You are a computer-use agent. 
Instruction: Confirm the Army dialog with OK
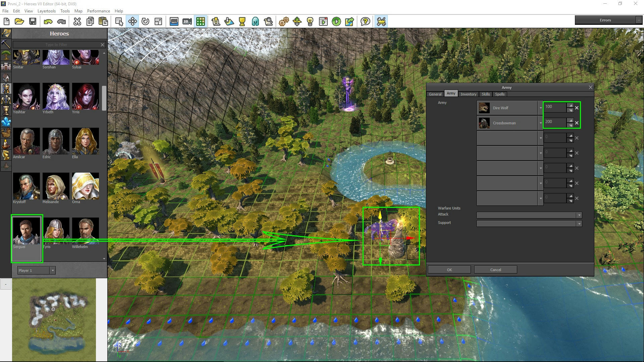[449, 270]
